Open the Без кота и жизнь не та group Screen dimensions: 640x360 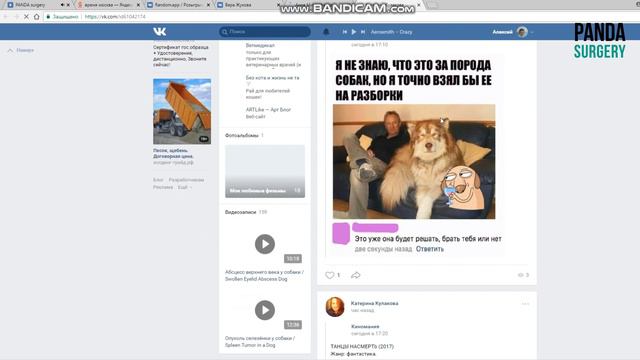(272, 78)
